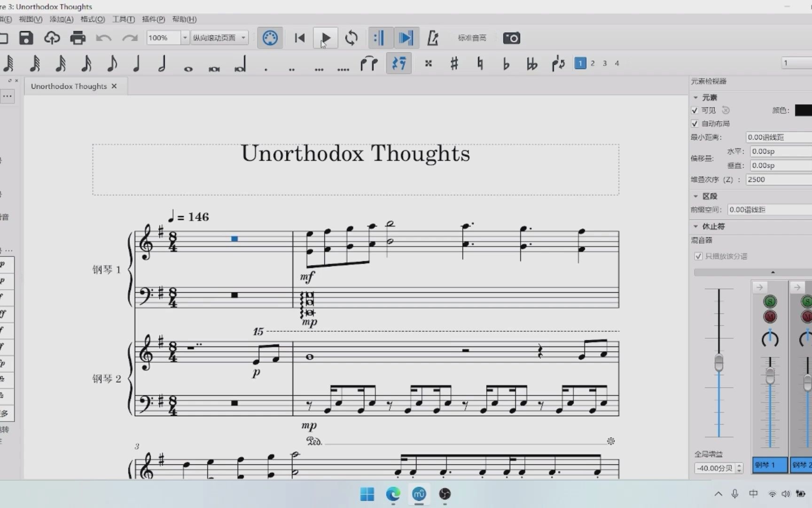Open the 工具(T) menu

pyautogui.click(x=124, y=19)
